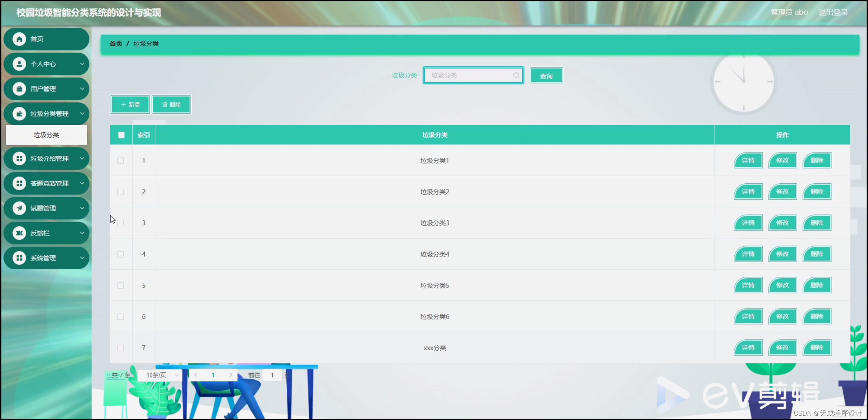Click the home icon in sidebar
The width and height of the screenshot is (868, 420).
pyautogui.click(x=19, y=39)
